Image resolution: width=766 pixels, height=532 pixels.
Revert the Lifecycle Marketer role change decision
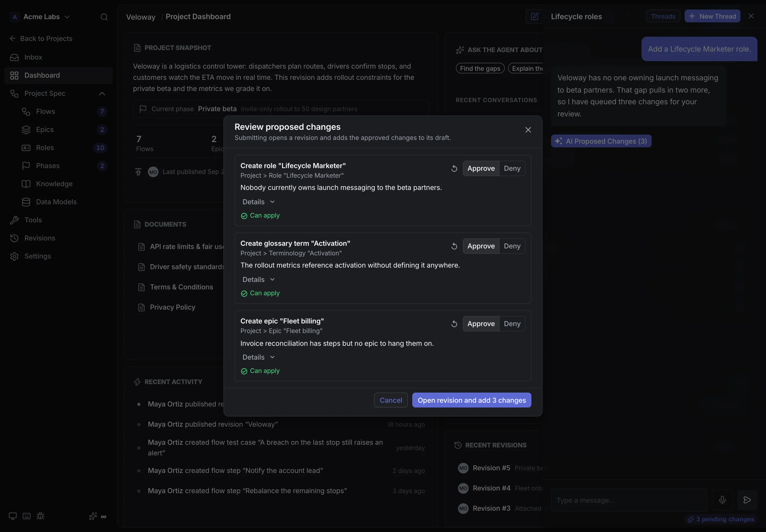point(454,169)
